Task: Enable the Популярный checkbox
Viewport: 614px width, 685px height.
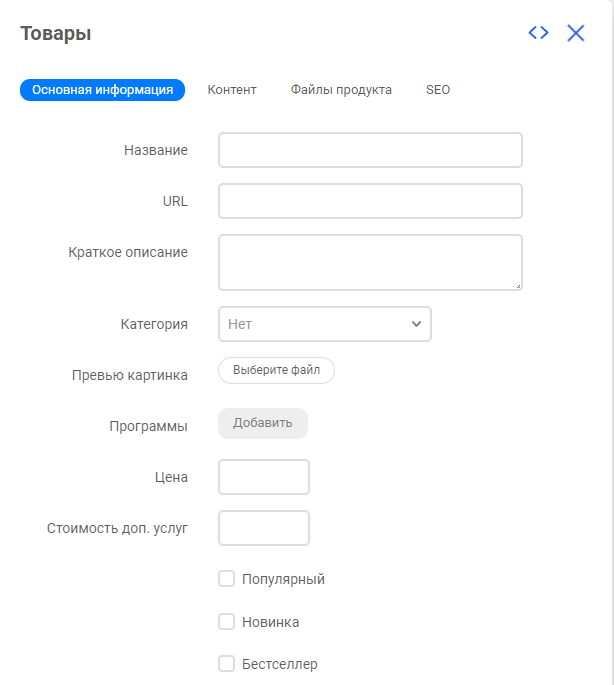Action: (x=226, y=578)
